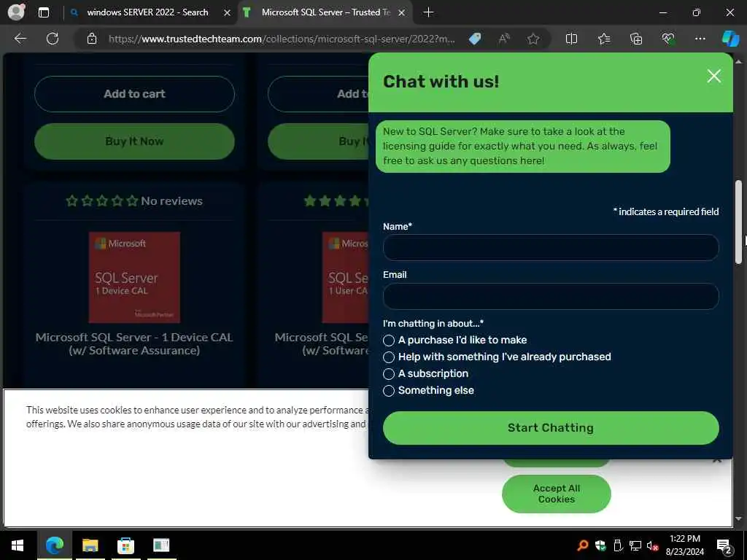This screenshot has height=560, width=747.
Task: Click the scrollbar down arrow
Action: [x=738, y=518]
